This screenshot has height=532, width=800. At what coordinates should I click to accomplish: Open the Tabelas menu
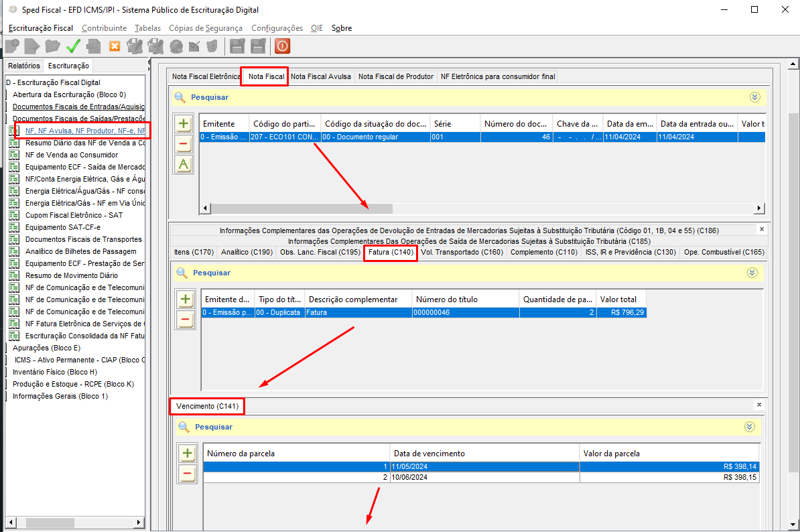point(147,28)
